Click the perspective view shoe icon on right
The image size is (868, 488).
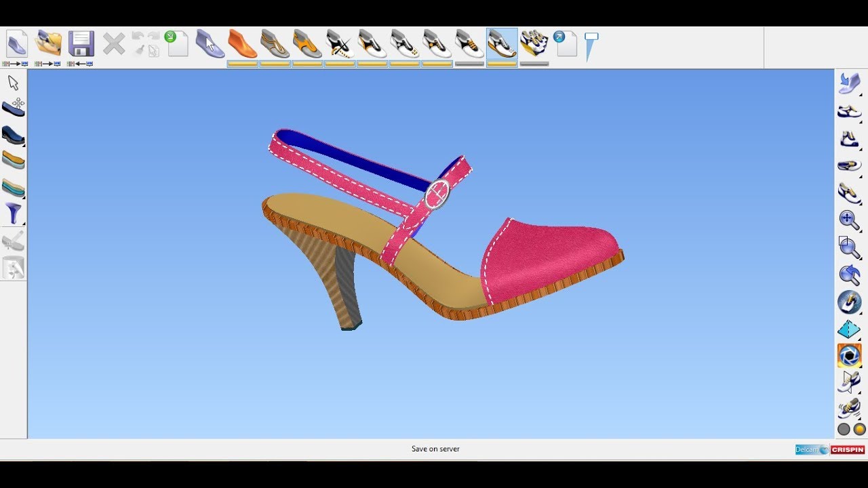849,193
